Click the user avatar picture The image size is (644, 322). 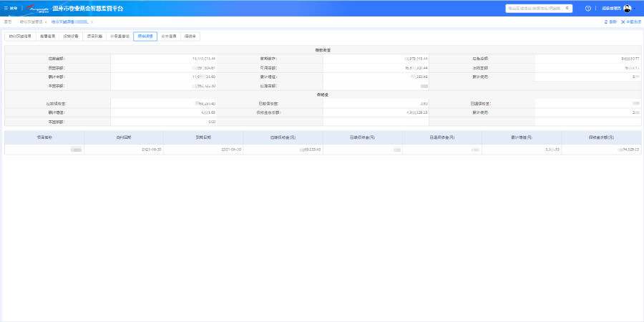(x=627, y=9)
